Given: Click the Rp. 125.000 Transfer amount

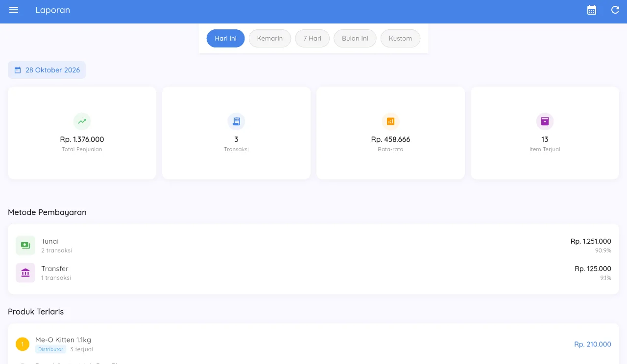Looking at the screenshot, I should click(x=593, y=269).
